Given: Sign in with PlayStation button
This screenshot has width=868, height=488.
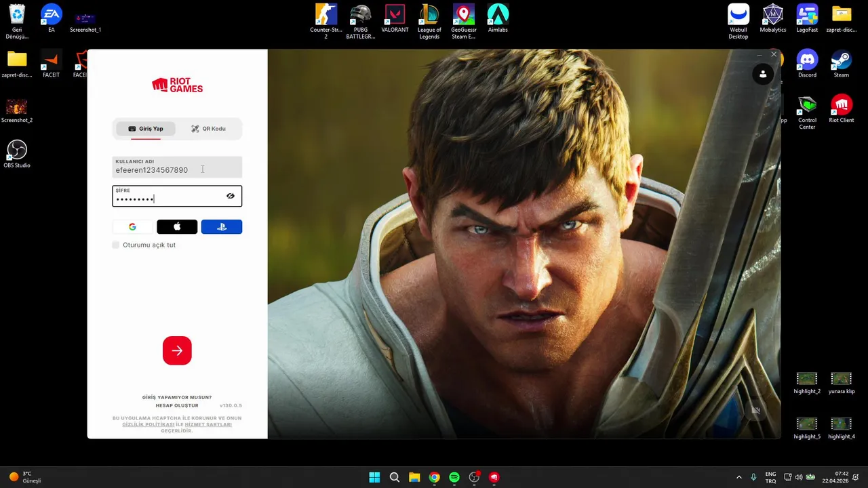Looking at the screenshot, I should coord(222,227).
